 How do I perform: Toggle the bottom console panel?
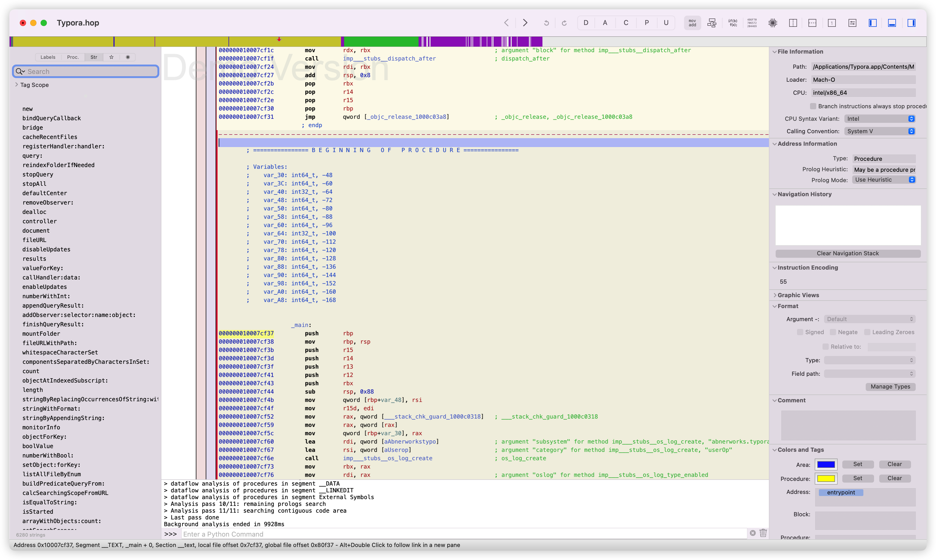(892, 23)
